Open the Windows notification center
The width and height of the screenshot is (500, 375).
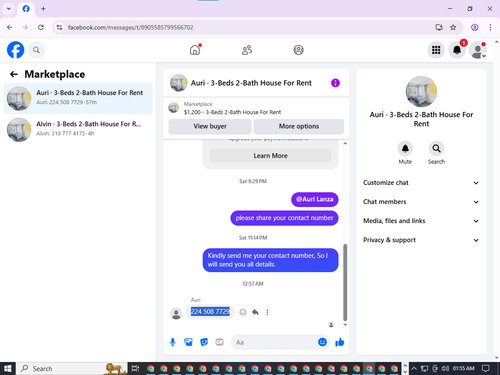(486, 368)
